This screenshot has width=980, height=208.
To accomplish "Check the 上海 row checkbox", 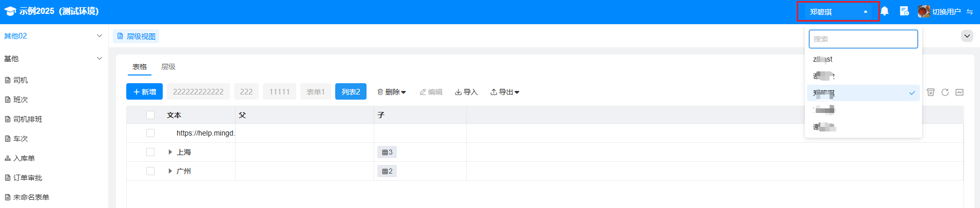I will click(150, 152).
